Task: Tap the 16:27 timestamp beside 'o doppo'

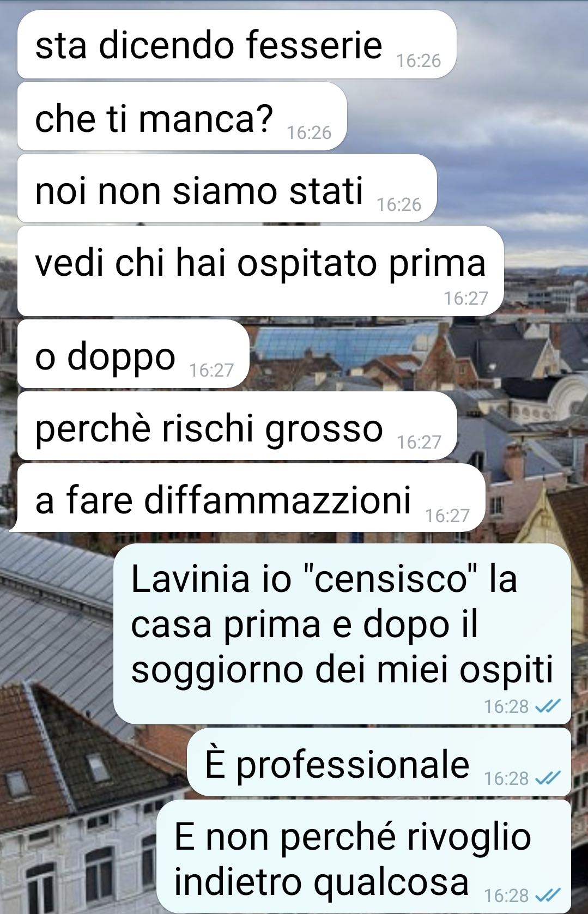Action: (x=211, y=370)
